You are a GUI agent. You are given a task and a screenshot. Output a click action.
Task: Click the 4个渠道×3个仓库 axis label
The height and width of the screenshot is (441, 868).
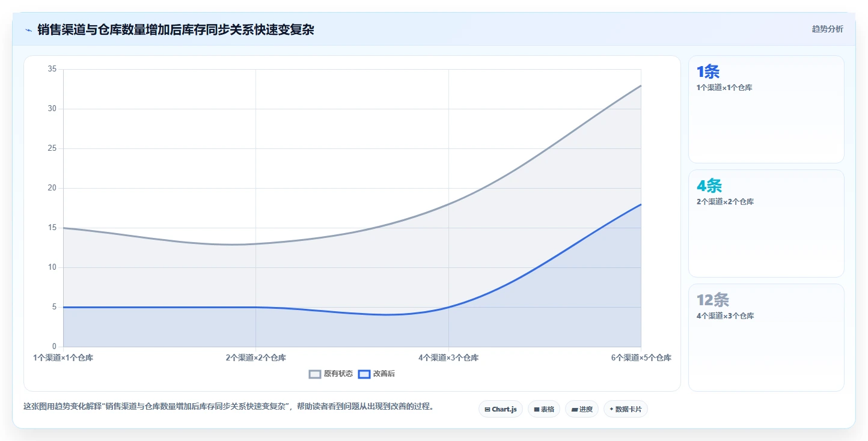pos(448,357)
